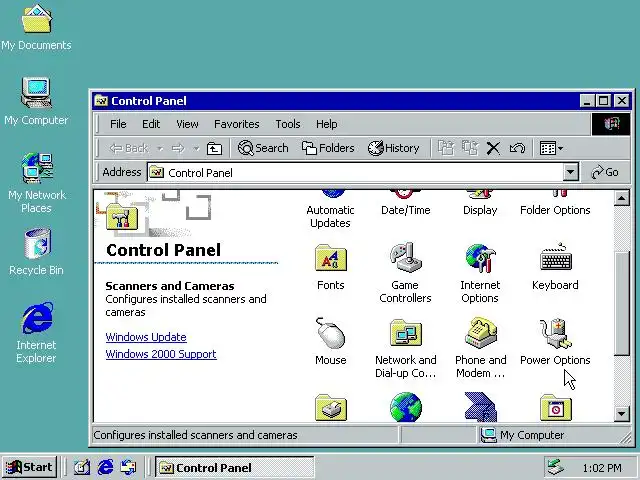Expand the Address bar dropdown
640x480 pixels.
pos(570,173)
